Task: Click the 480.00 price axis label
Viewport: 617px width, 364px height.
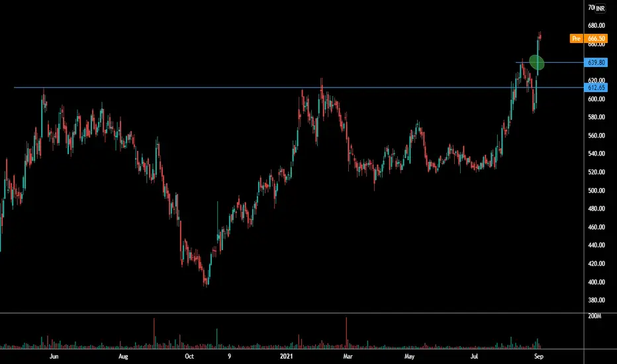Action: (596, 209)
